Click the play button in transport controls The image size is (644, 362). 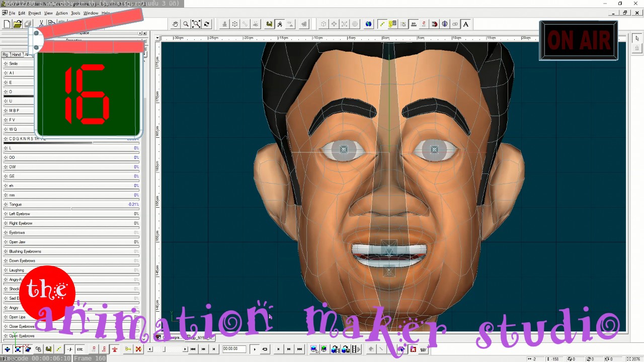point(255,349)
